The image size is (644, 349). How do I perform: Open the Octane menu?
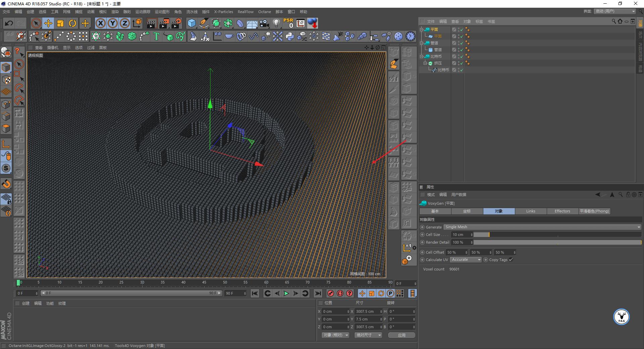(264, 12)
